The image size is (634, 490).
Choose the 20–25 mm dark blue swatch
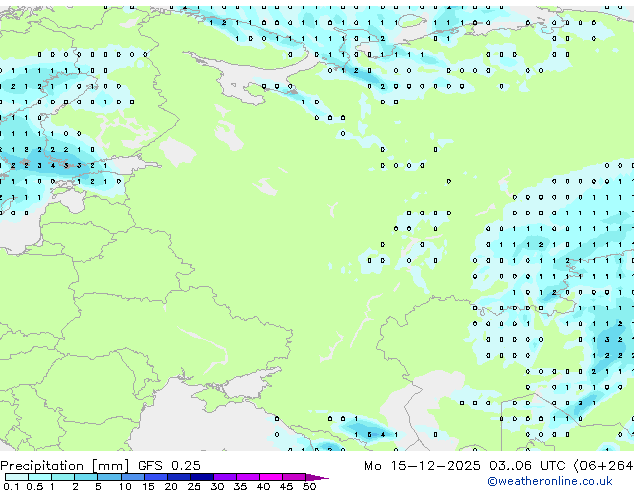pos(178,477)
